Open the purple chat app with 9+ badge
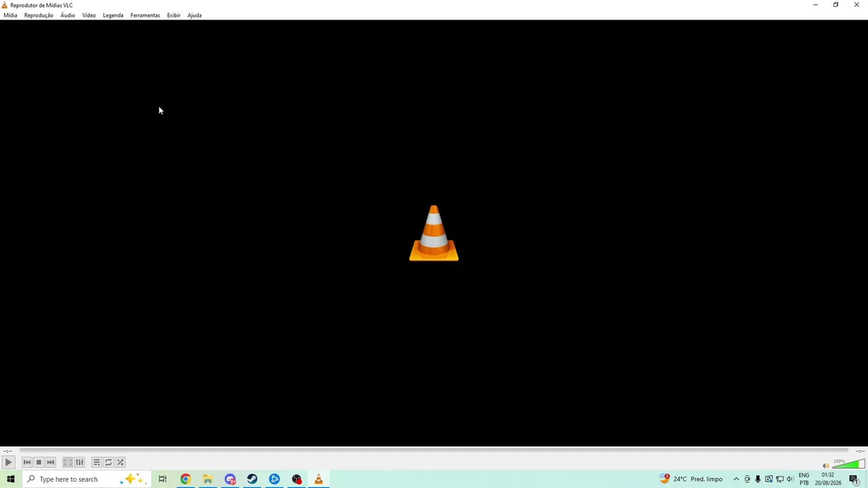 pos(230,479)
